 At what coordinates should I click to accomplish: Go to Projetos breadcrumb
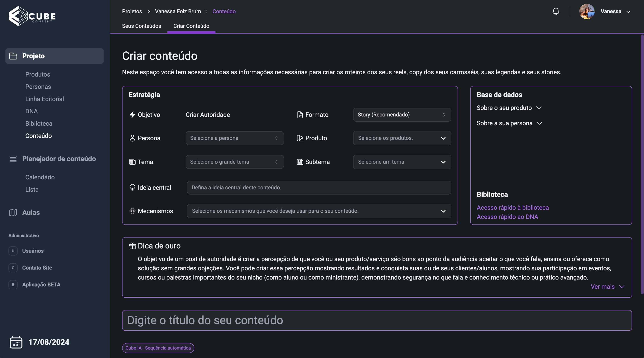coord(132,12)
